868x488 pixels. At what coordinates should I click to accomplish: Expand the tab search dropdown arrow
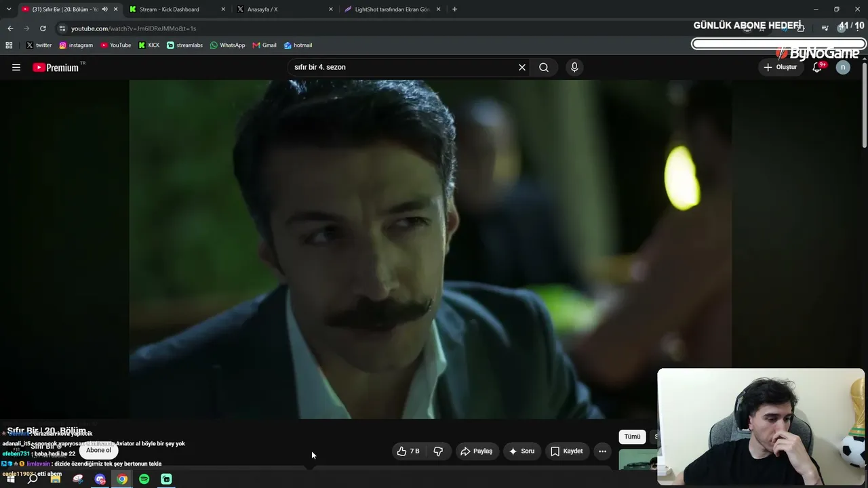(9, 9)
